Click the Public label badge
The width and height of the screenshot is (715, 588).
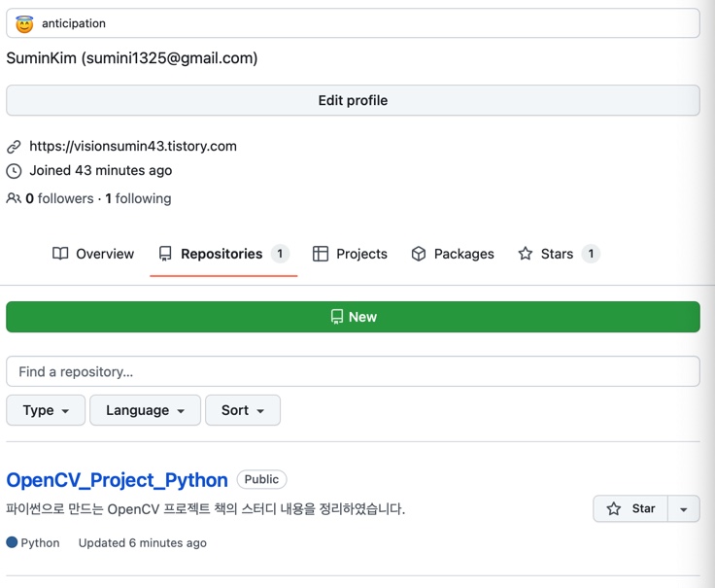pos(261,479)
